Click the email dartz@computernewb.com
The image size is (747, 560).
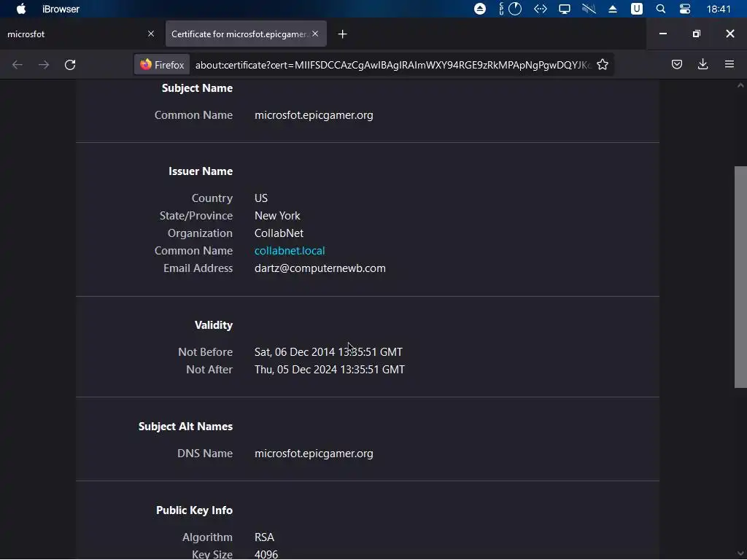coord(320,268)
